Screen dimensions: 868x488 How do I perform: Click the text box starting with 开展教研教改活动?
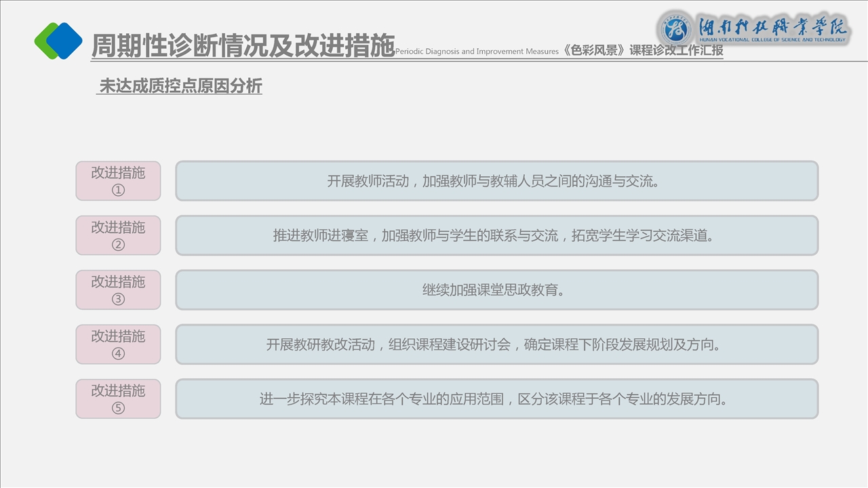[x=496, y=344]
